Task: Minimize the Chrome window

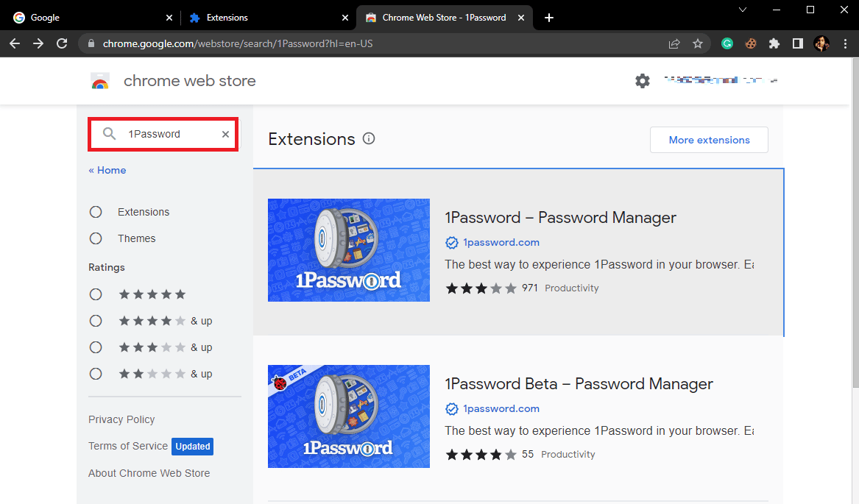Action: coord(777,10)
